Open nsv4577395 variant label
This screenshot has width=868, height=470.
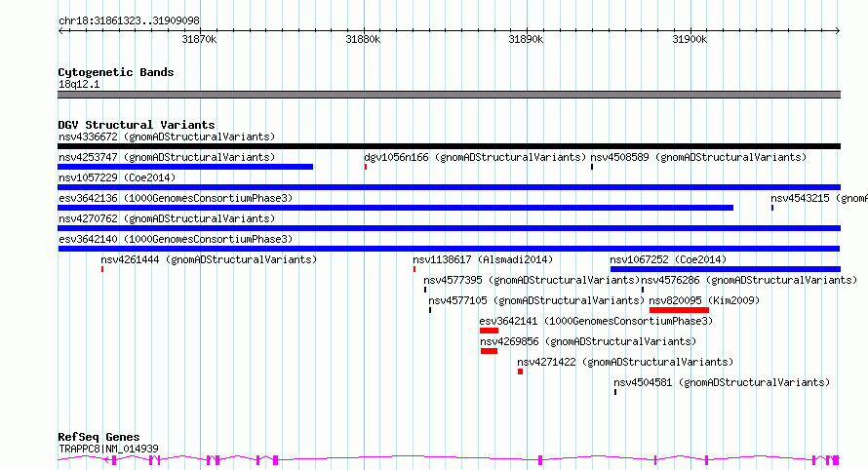click(x=532, y=280)
